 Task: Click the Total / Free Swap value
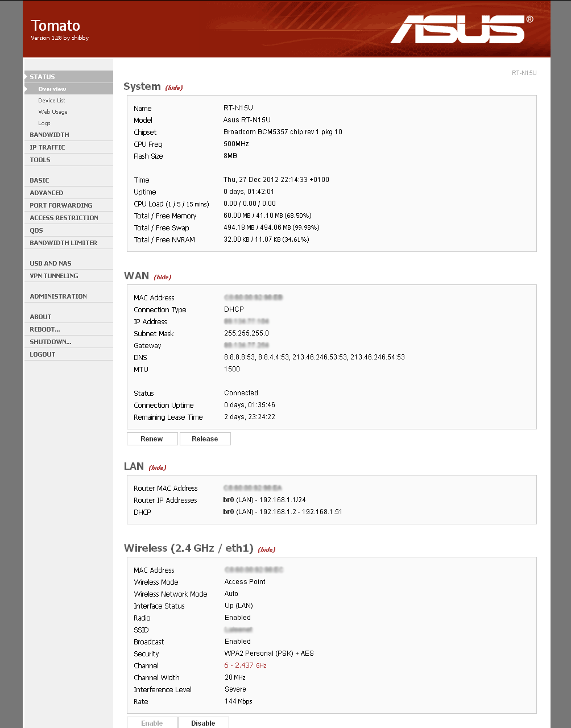(271, 228)
